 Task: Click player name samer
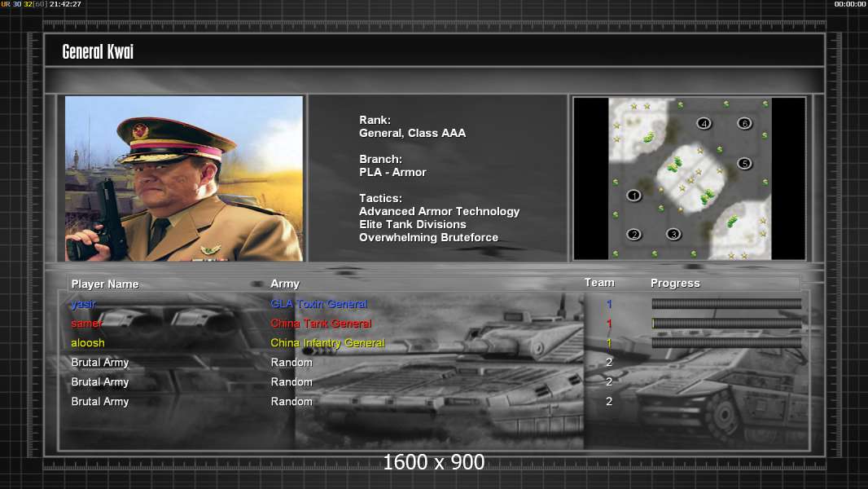pyautogui.click(x=87, y=324)
